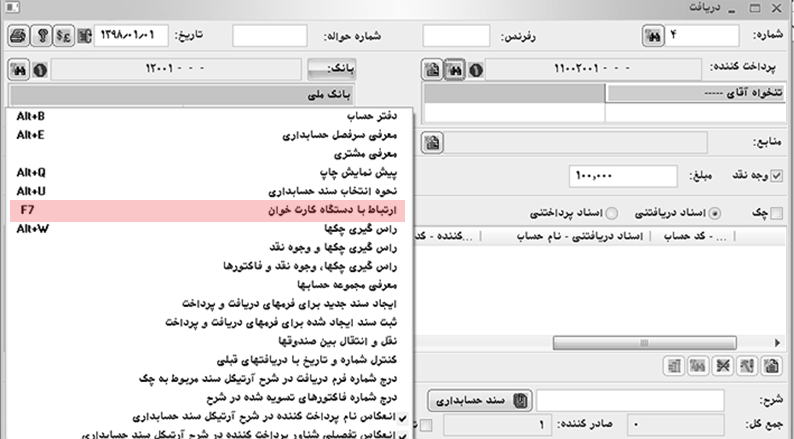Click binoculars icon in the بانک row
794x439 pixels.
pyautogui.click(x=20, y=71)
